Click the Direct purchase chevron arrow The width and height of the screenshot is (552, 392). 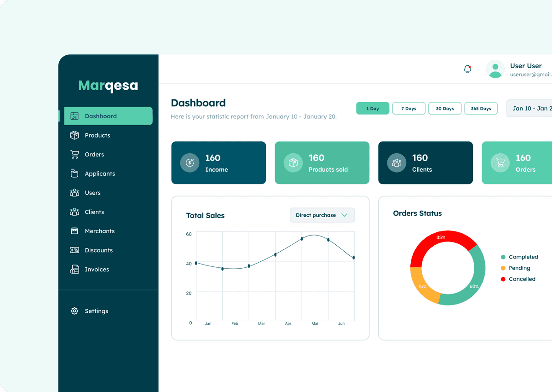345,215
